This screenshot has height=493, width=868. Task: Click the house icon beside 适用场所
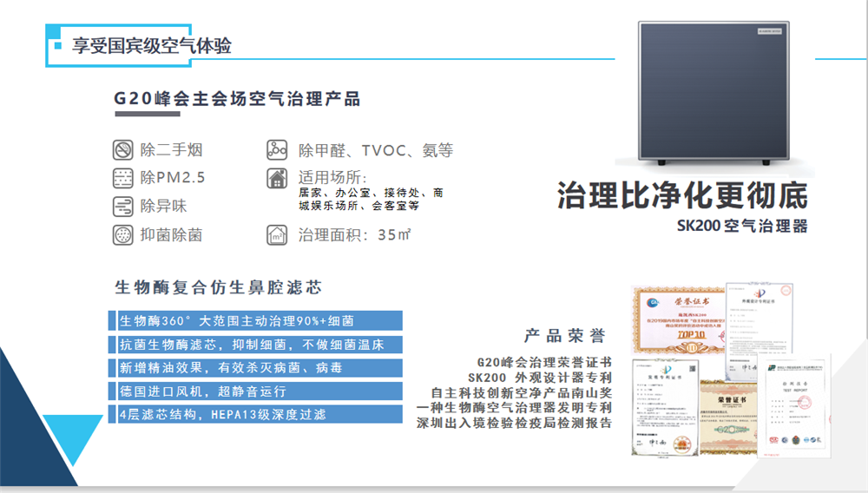click(x=277, y=178)
